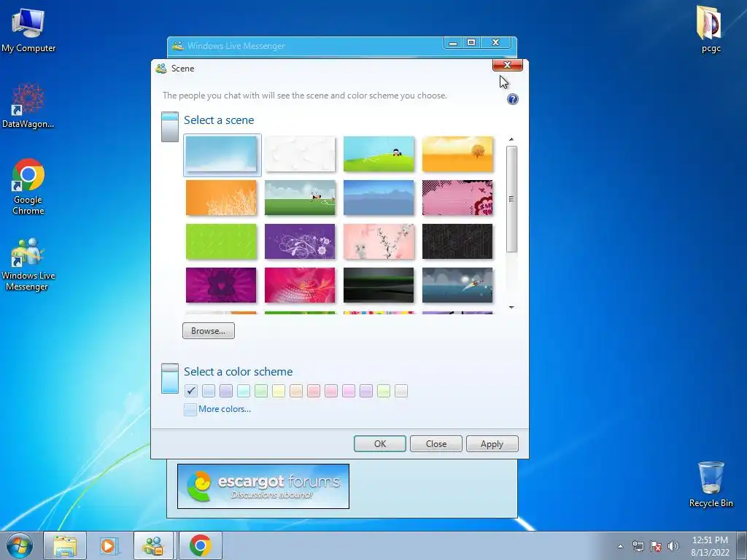
Task: Confirm with the OK button
Action: (x=379, y=444)
